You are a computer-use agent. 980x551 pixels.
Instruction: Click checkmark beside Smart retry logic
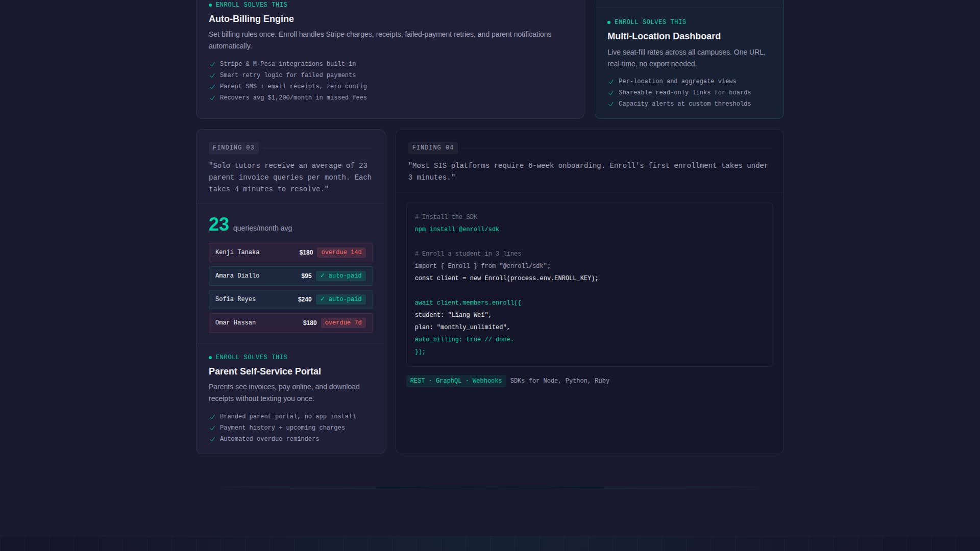[x=212, y=76]
